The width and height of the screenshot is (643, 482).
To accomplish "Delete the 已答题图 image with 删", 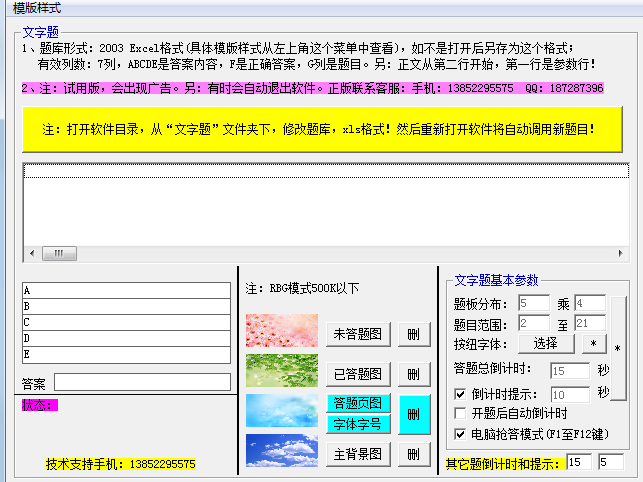I will point(414,374).
